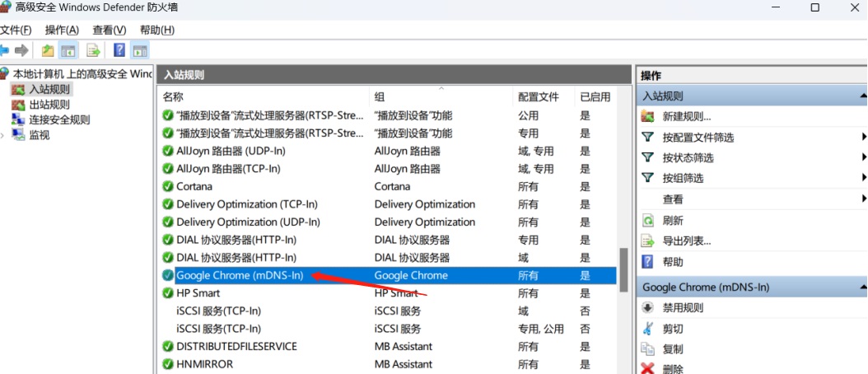Image resolution: width=868 pixels, height=374 pixels.
Task: Open 按组筛选 submenu
Action: [683, 179]
